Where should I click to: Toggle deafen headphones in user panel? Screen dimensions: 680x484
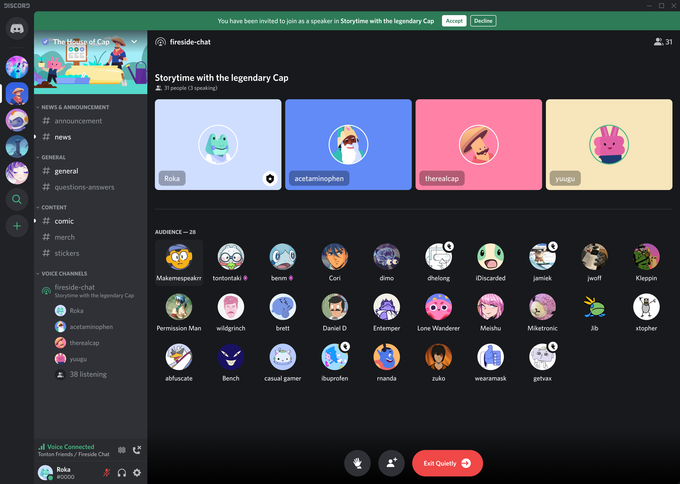[x=122, y=473]
